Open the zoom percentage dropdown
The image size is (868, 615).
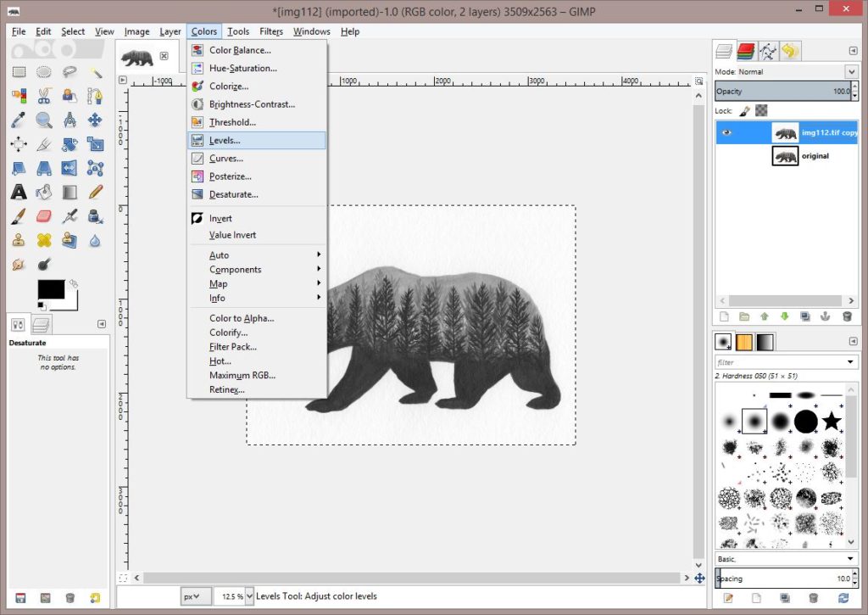click(249, 596)
